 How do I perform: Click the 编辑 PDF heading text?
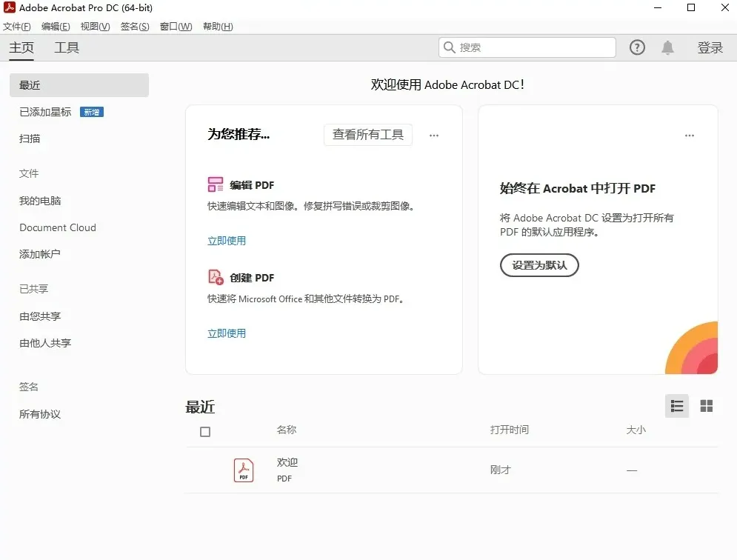[x=252, y=185]
